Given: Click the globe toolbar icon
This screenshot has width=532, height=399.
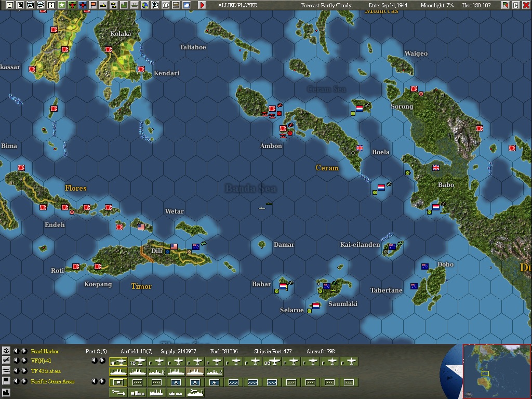Looking at the screenshot, I should tap(145, 5).
